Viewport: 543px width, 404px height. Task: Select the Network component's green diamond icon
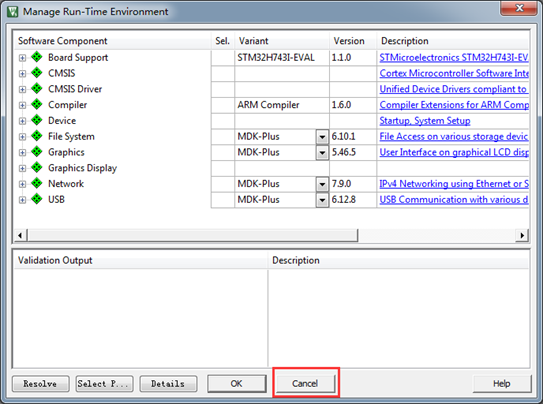coord(37,183)
